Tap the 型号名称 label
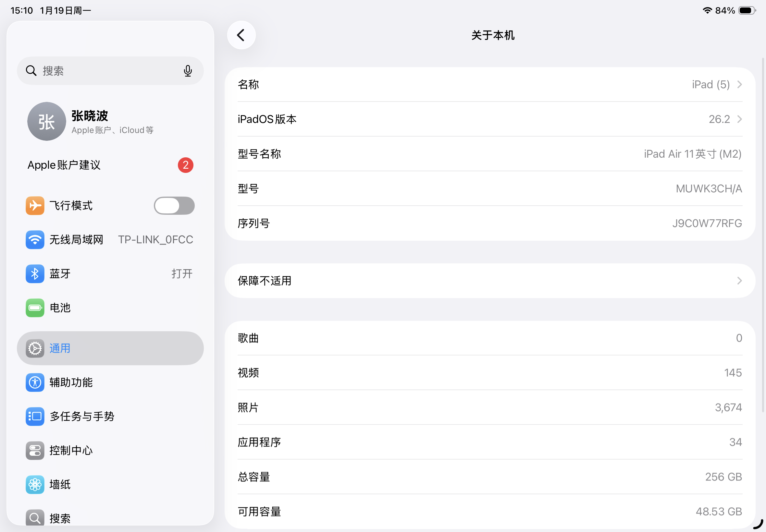This screenshot has width=766, height=532. 259,154
